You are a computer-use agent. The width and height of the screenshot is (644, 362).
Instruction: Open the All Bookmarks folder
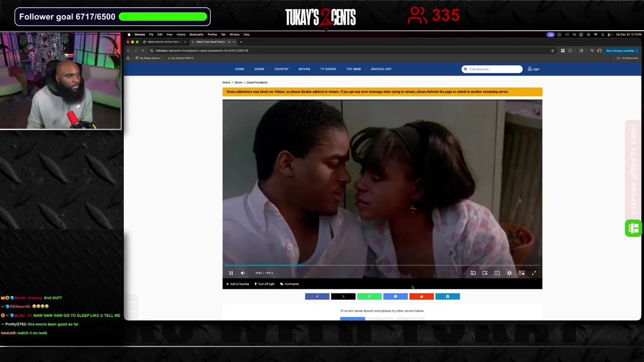628,58
